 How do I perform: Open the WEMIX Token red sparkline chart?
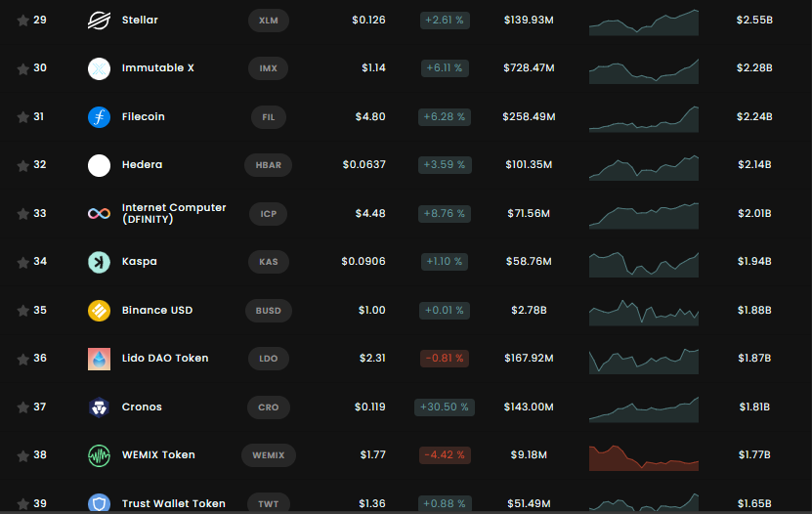(x=644, y=457)
